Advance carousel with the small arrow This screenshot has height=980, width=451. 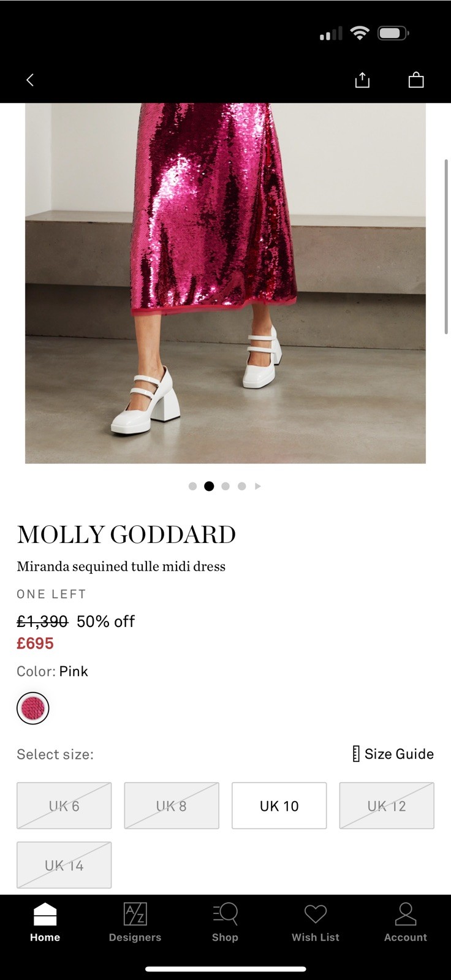258,486
